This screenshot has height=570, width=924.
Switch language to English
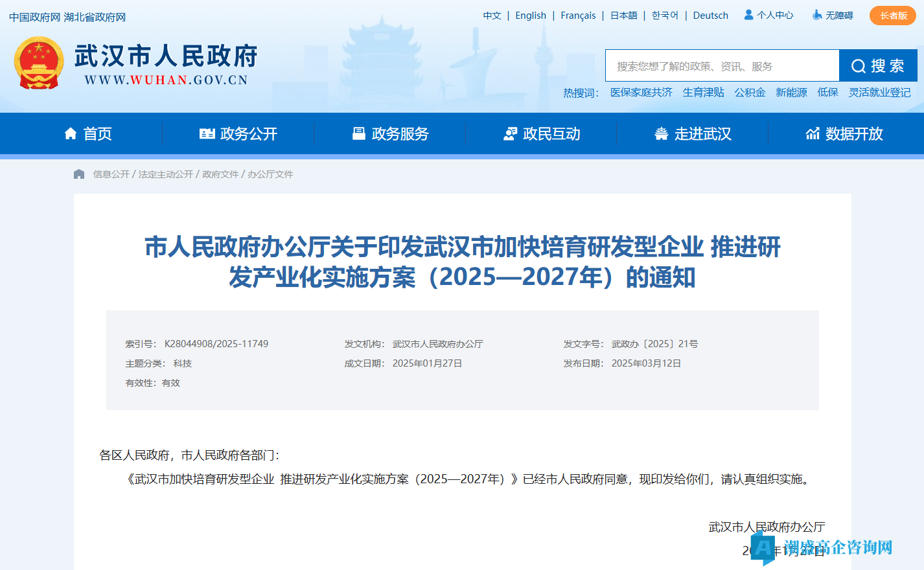point(531,16)
